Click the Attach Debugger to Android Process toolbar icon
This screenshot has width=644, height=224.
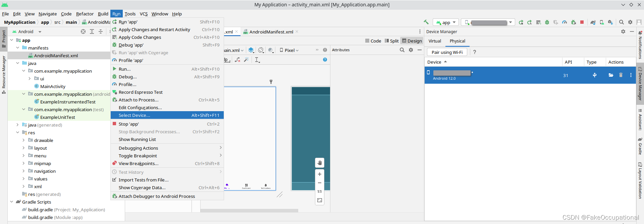[574, 22]
